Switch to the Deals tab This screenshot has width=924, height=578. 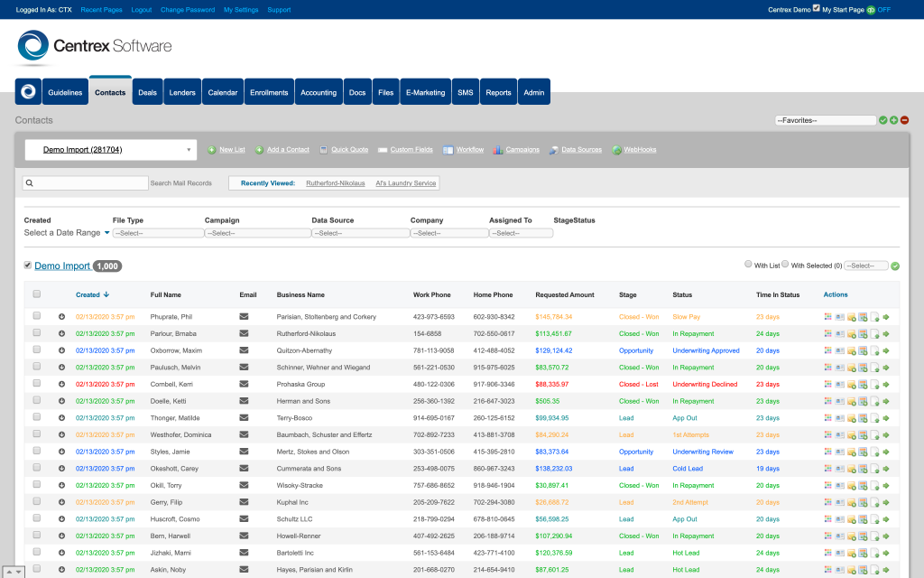click(x=147, y=92)
